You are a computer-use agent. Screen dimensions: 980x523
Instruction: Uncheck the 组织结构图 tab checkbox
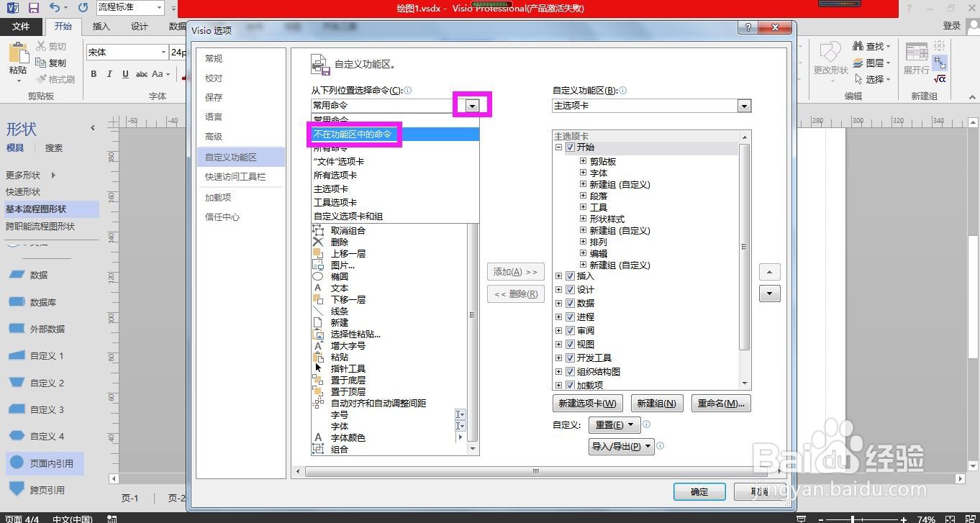pos(570,371)
